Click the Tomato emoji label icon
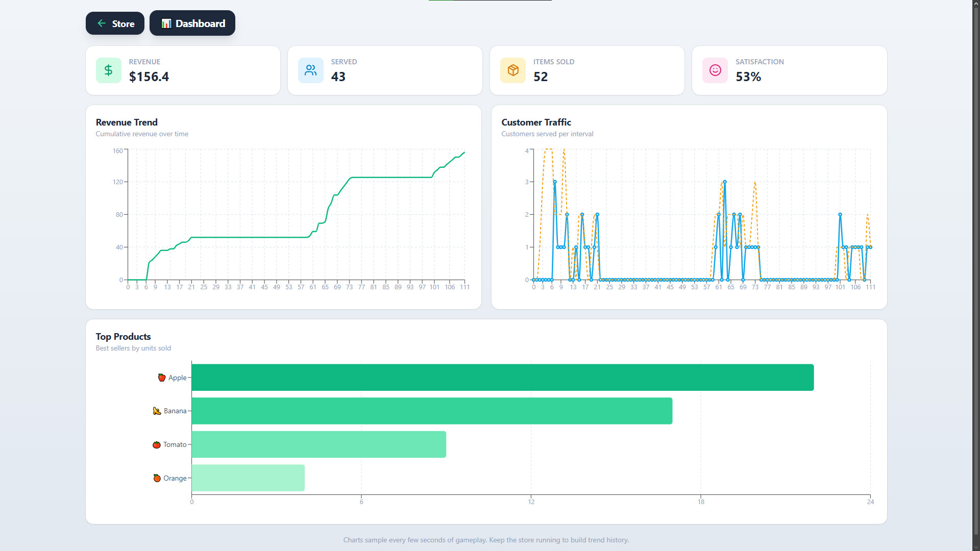This screenshot has height=551, width=980. pos(157,444)
